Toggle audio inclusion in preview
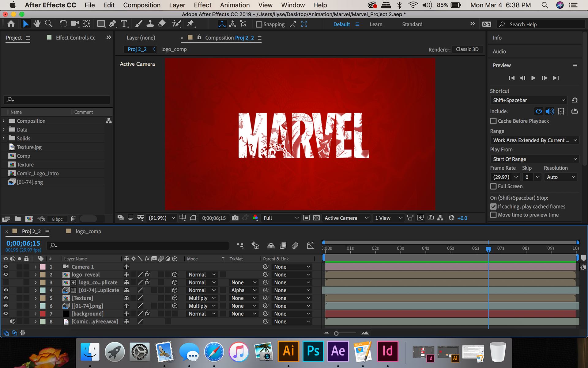Image resolution: width=588 pixels, height=368 pixels. [x=550, y=111]
